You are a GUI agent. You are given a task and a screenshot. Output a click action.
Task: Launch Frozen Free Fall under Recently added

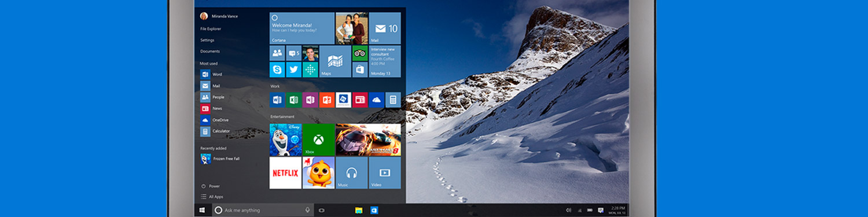pos(220,159)
